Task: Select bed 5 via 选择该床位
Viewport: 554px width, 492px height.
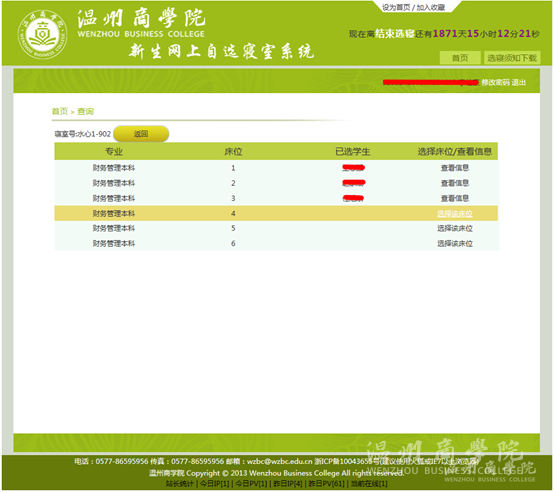Action: [455, 229]
